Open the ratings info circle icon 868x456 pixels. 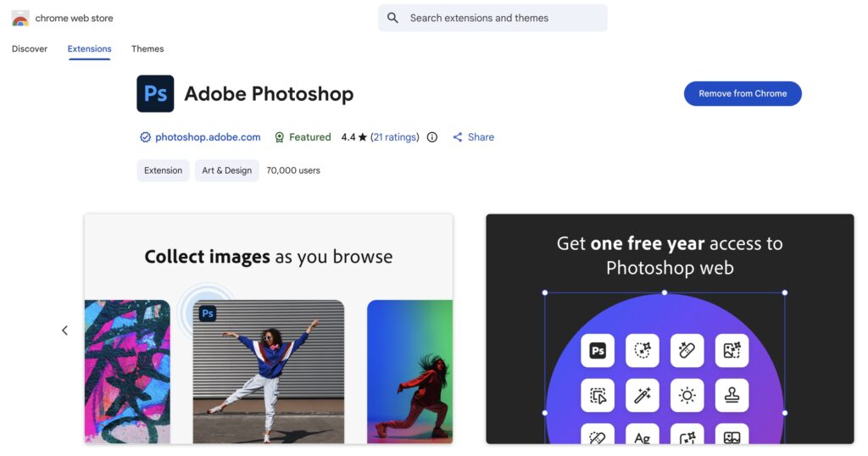tap(432, 137)
